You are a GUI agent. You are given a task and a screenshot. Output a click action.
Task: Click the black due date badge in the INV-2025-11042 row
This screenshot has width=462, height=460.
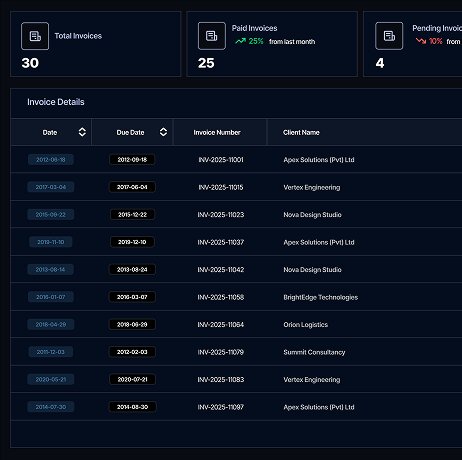(132, 270)
